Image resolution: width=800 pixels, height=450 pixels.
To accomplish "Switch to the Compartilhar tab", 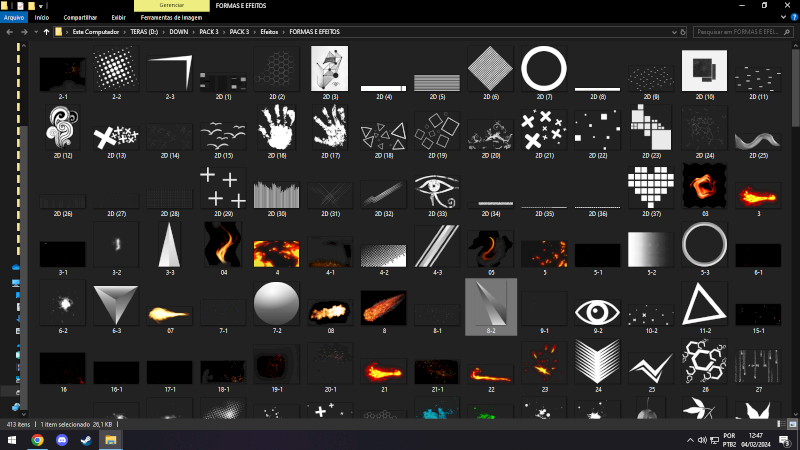I will (80, 17).
